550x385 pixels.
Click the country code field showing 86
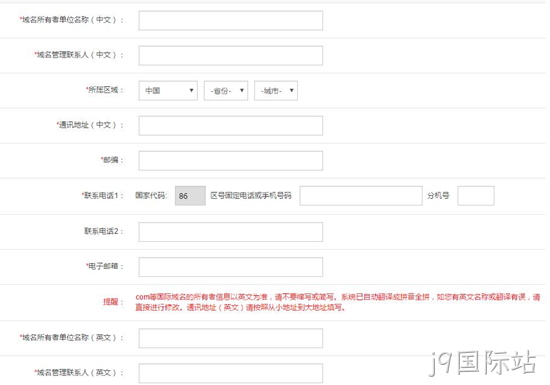point(190,196)
